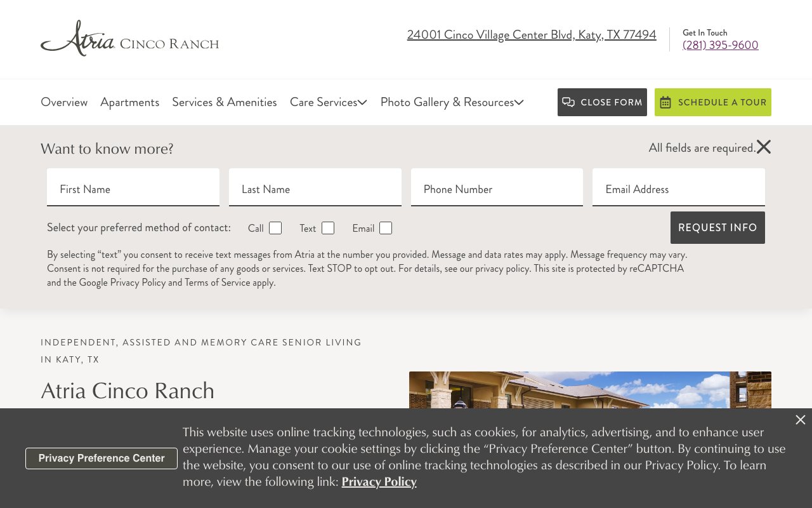Viewport: 812px width, 508px height.
Task: Submit with Request Info button
Action: [717, 227]
